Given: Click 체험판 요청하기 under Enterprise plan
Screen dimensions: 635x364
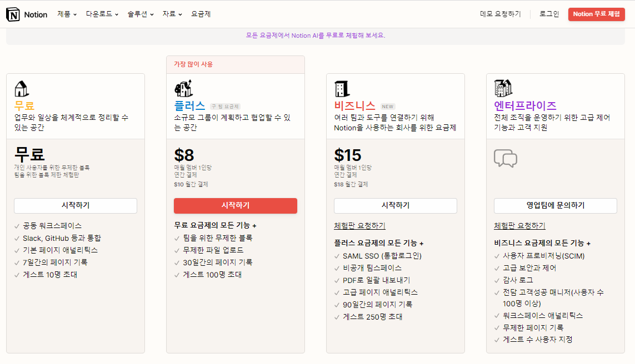Looking at the screenshot, I should [x=519, y=226].
